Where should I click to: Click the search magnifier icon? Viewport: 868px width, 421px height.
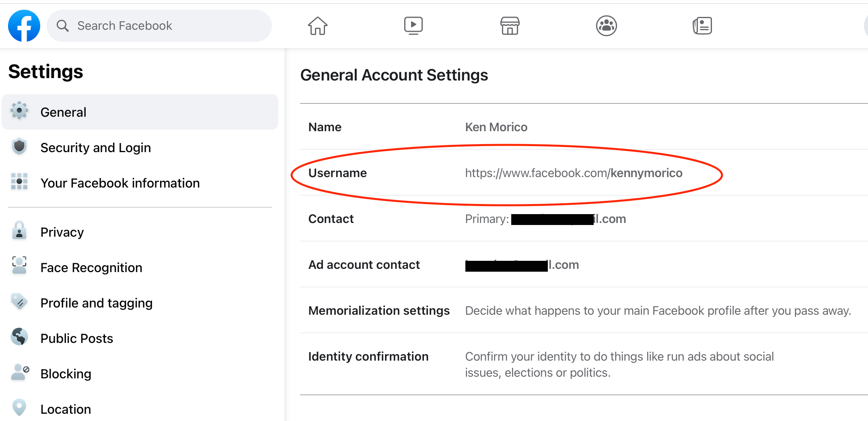click(63, 25)
